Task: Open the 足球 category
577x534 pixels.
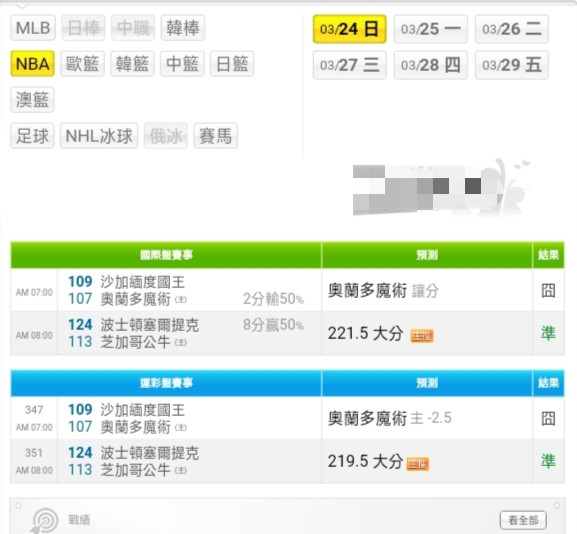Action: pyautogui.click(x=32, y=136)
